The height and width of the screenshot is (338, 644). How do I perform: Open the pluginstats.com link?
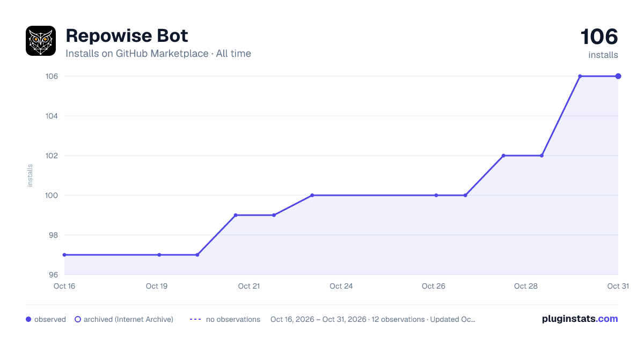[x=580, y=319]
